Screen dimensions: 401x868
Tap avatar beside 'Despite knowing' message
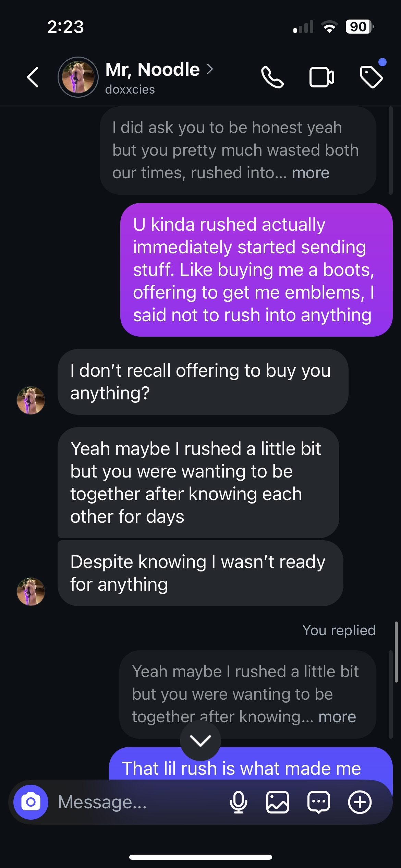31,591
